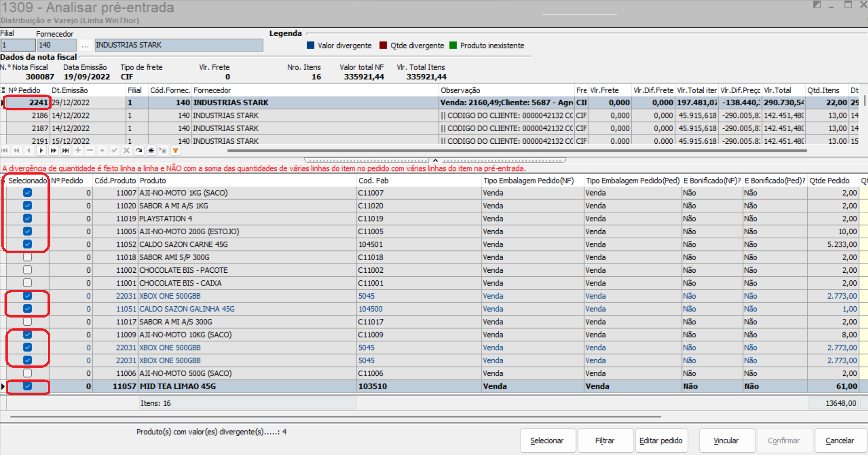The image size is (868, 455).
Task: Click the refresh curved arrow icon
Action: pyautogui.click(x=139, y=151)
